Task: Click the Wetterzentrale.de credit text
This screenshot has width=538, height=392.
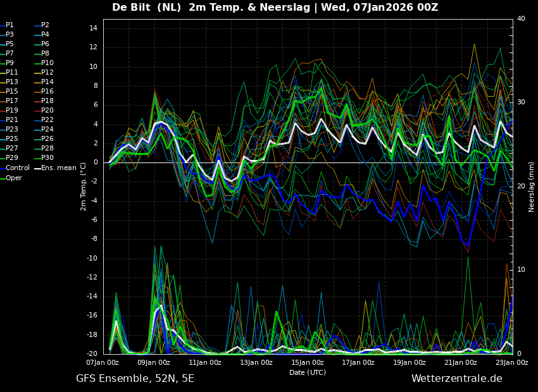Action: tap(457, 379)
